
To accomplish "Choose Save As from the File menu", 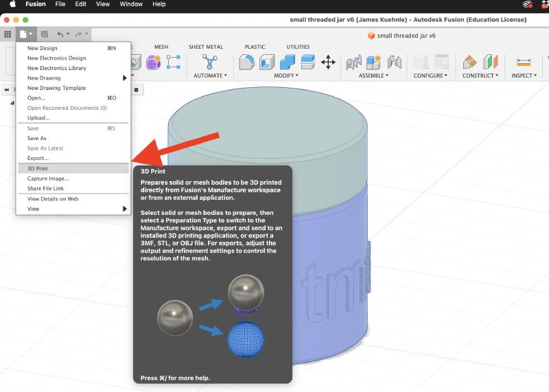I will coord(73,138).
